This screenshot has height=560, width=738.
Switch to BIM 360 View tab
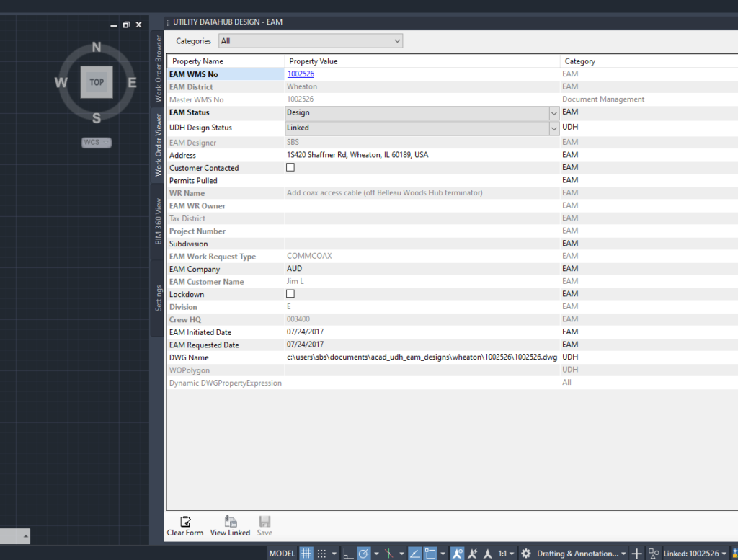(x=158, y=221)
